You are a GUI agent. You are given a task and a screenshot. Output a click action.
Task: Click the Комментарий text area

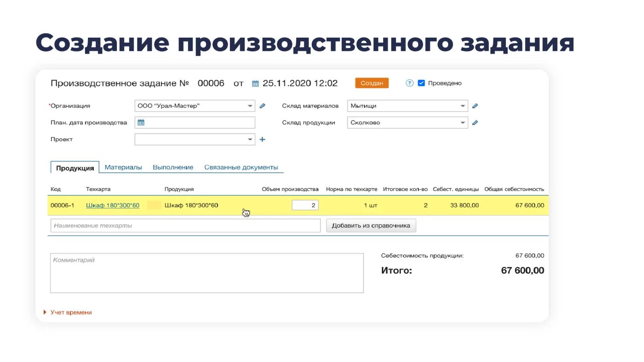pos(207,273)
